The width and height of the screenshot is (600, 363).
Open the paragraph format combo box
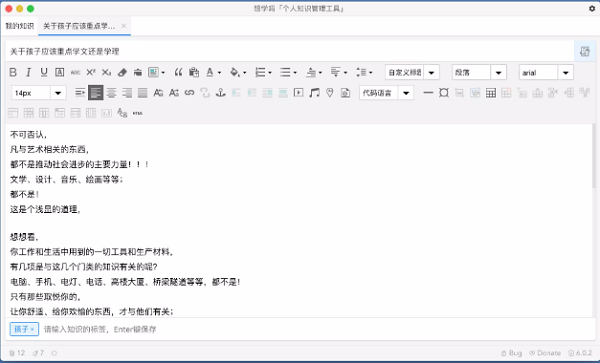[x=479, y=72]
